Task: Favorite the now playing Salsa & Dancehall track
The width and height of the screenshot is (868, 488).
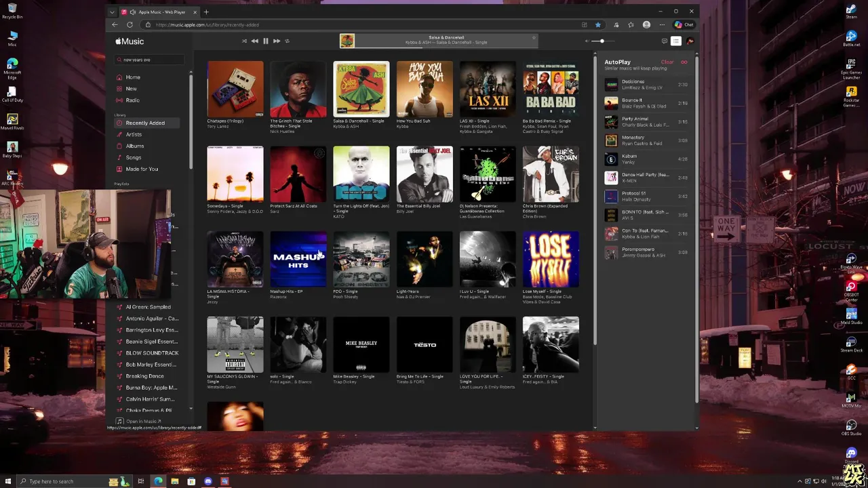Action: [x=534, y=38]
